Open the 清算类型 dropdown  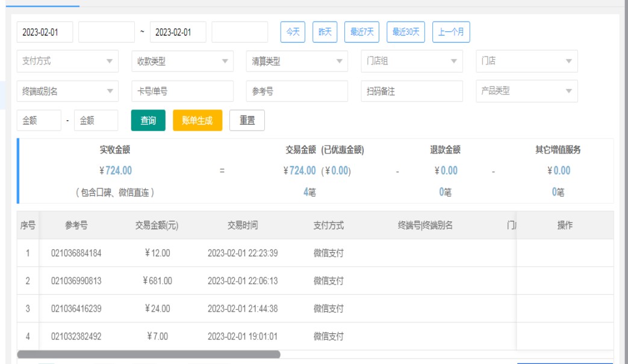(297, 61)
